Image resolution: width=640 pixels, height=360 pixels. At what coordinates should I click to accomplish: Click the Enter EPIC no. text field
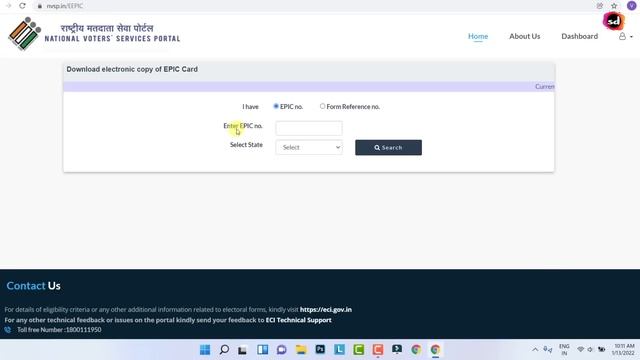tap(309, 128)
